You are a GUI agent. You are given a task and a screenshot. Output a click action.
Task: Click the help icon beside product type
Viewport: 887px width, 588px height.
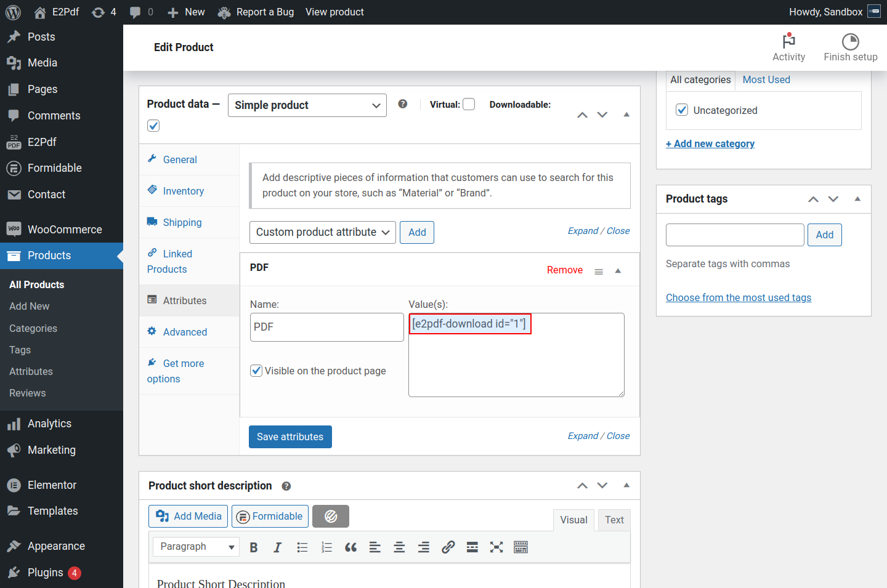click(403, 104)
